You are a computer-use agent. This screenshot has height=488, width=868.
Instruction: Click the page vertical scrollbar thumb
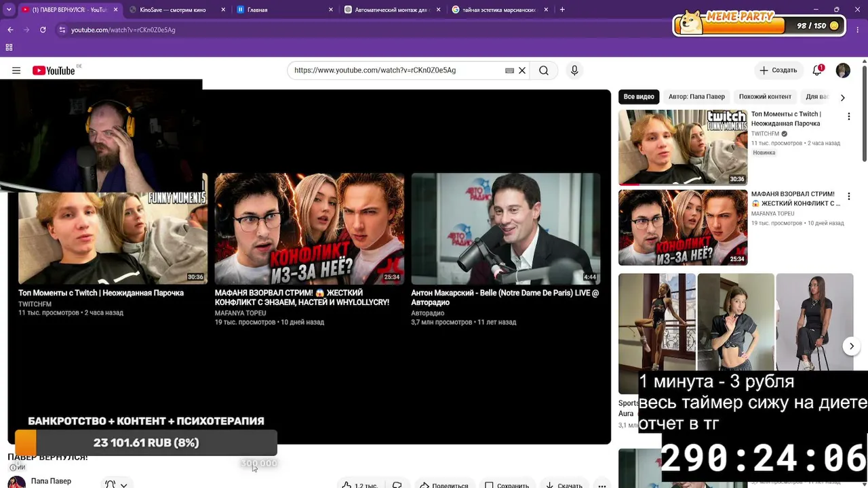click(865, 114)
